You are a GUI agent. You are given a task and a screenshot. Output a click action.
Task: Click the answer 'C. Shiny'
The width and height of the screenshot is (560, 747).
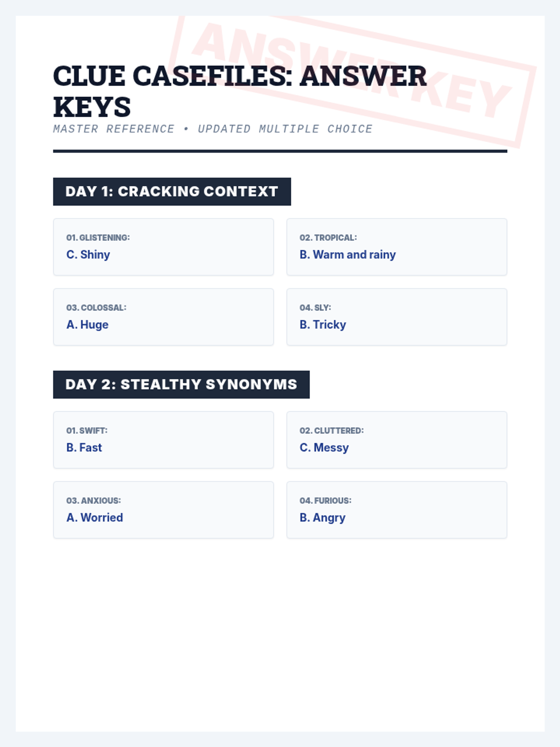[88, 254]
